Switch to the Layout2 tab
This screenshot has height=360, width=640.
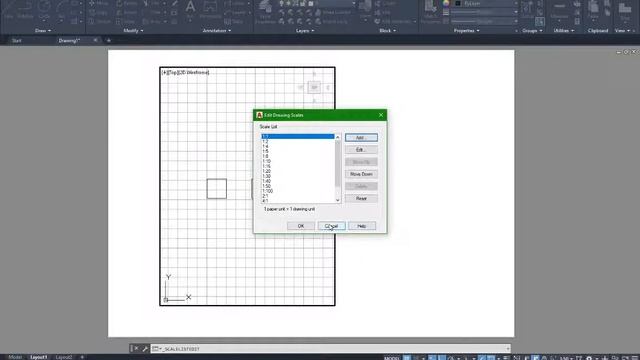coord(64,357)
